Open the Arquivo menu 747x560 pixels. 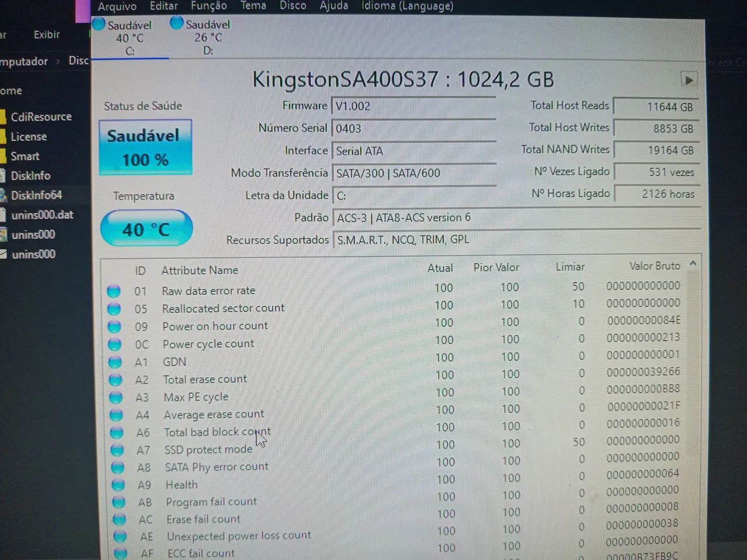[x=117, y=6]
